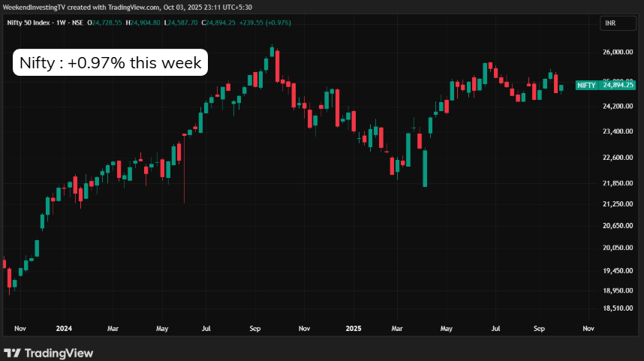The image size is (644, 361).
Task: Click the first Nov label on time axis
Action: point(20,328)
